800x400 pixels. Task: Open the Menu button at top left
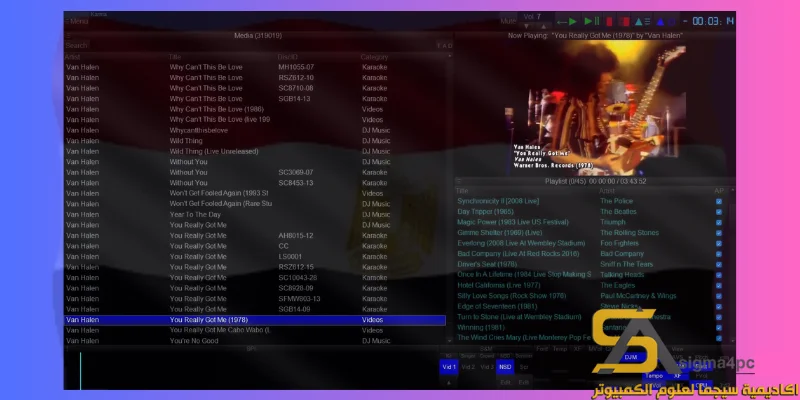coord(77,21)
